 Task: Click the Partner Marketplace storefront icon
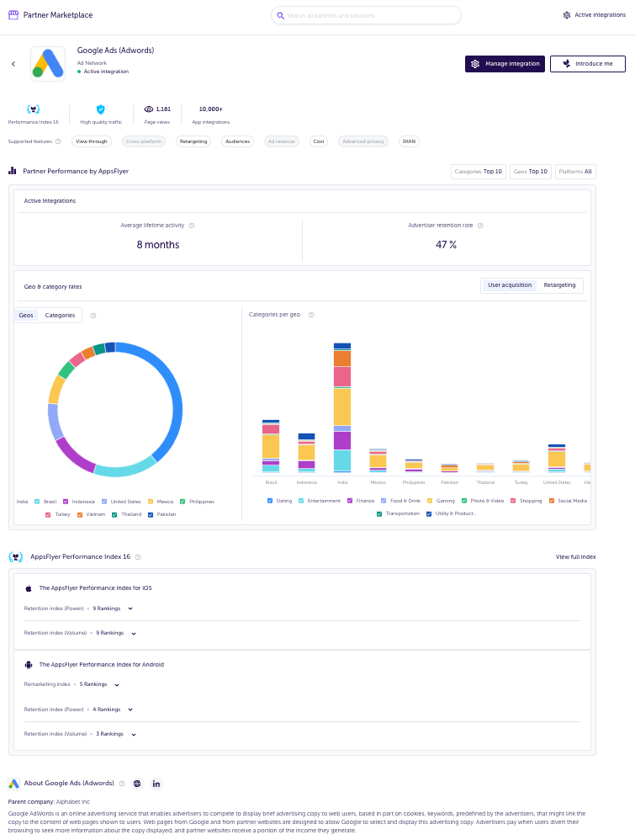tap(13, 15)
